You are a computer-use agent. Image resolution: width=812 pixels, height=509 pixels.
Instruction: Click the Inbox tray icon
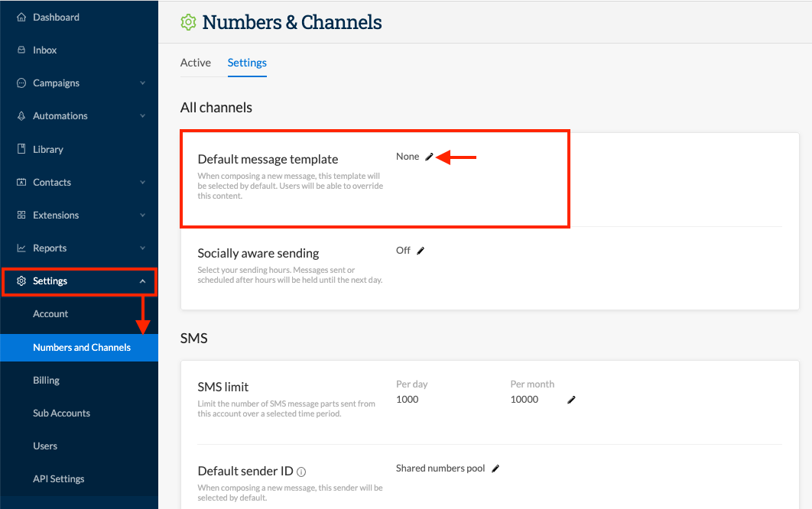[21, 50]
